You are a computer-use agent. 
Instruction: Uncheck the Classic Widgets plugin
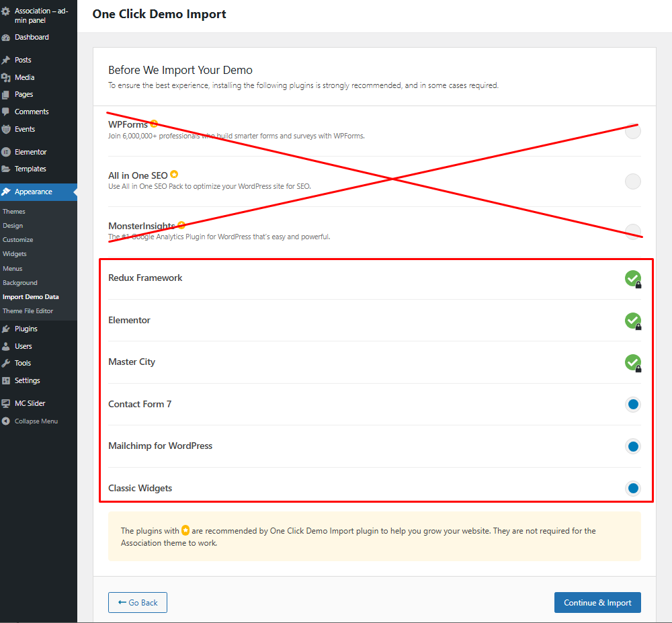tap(632, 488)
